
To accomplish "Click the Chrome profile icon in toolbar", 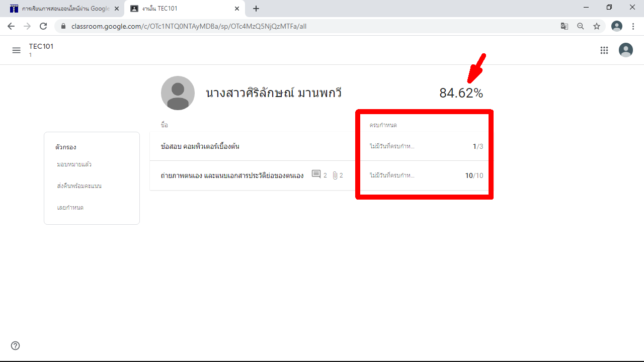I will click(x=616, y=26).
